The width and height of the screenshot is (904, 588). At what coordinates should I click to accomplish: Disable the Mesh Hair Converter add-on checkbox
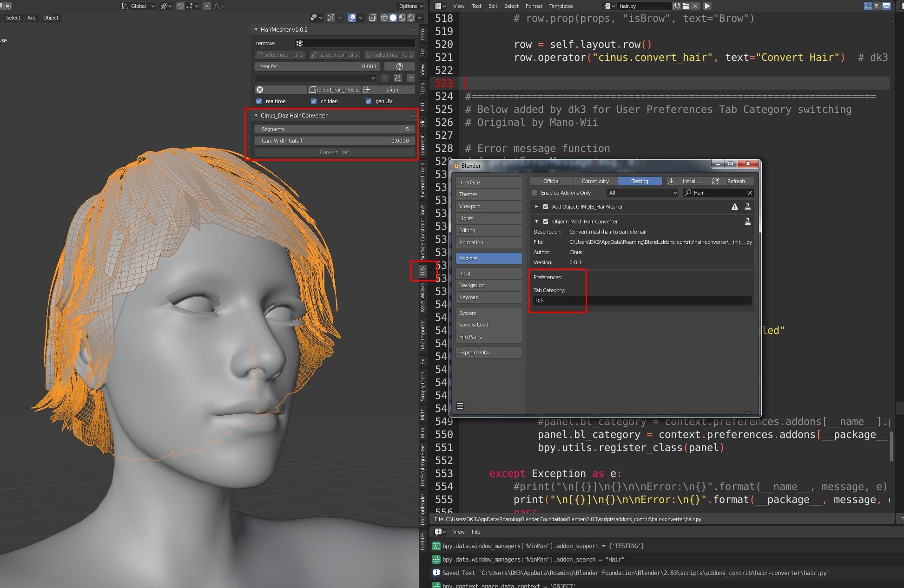click(x=546, y=222)
